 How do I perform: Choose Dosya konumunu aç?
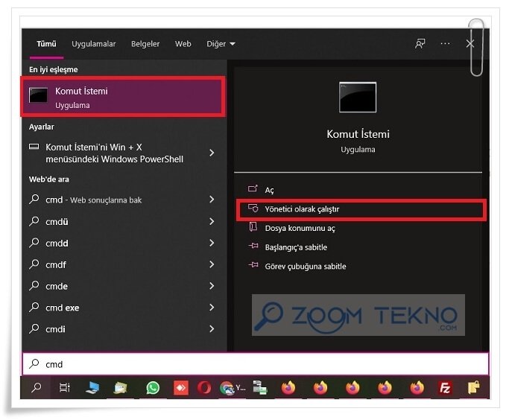coord(300,228)
